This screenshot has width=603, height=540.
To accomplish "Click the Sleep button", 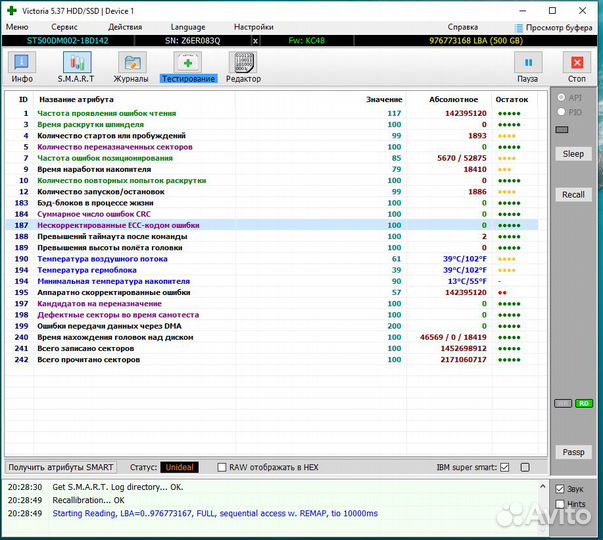I will coord(573,154).
